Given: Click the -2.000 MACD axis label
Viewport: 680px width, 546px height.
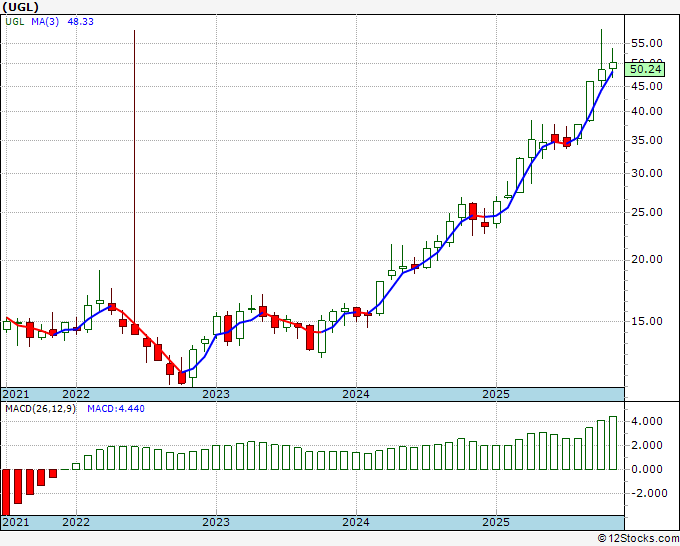Looking at the screenshot, I should tap(648, 493).
